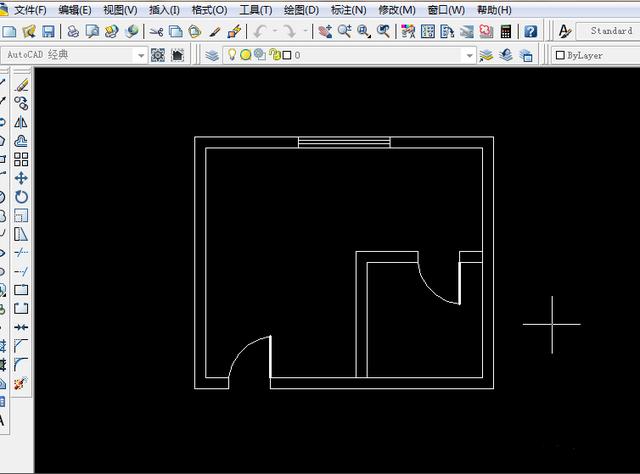The width and height of the screenshot is (640, 474).
Task: Open the Properties palette
Action: tap(408, 31)
